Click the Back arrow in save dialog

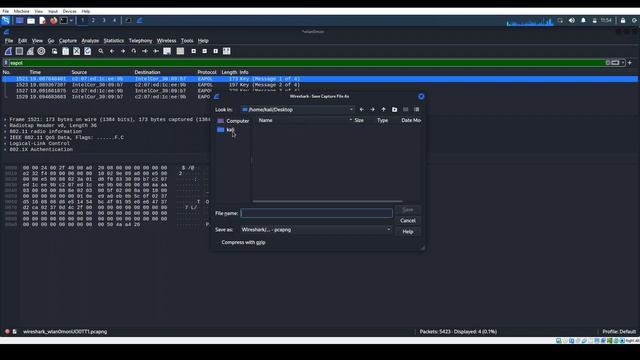(x=361, y=109)
